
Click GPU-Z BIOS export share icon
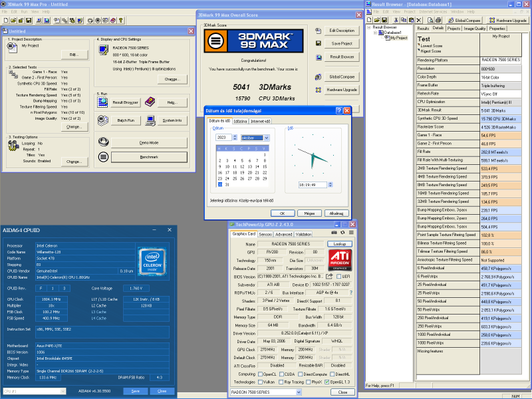pos(329,276)
